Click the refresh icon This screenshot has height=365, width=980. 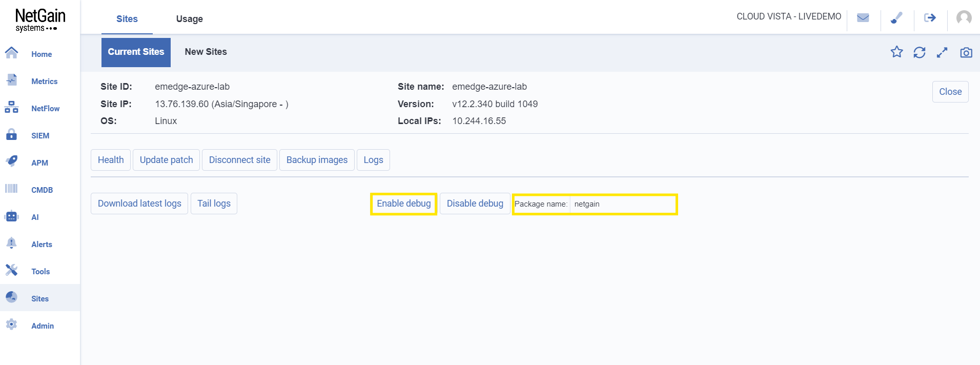pos(920,52)
